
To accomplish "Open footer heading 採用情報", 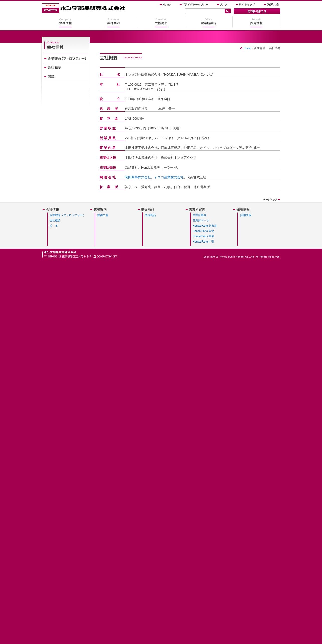I will point(243,210).
